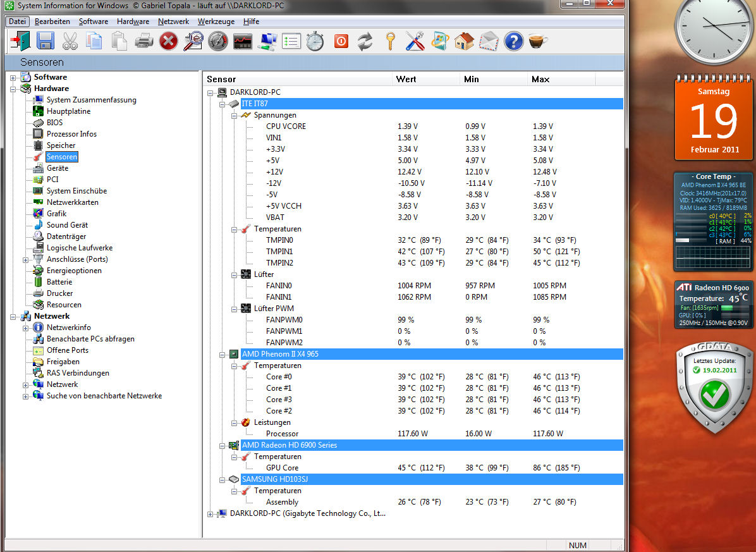Click the coffee cup icon

point(537,41)
